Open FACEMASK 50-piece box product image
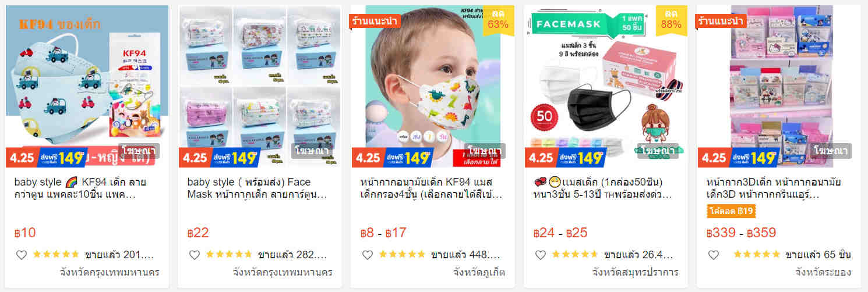The width and height of the screenshot is (868, 292). 606,87
